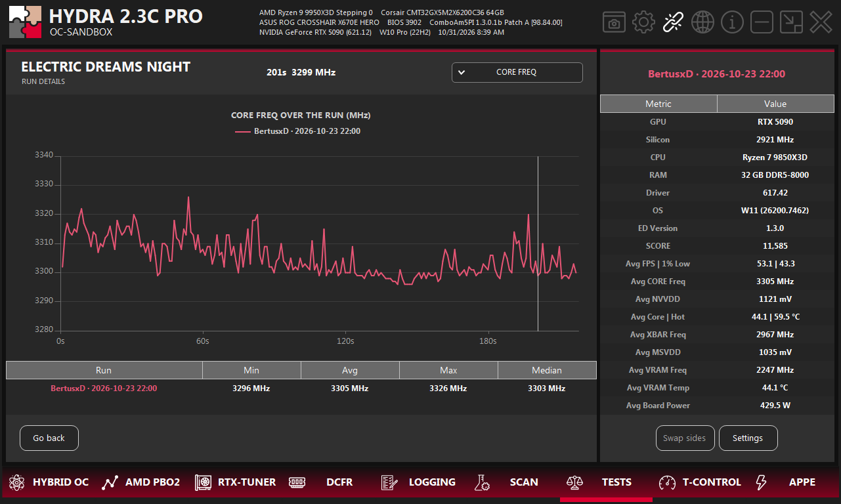Click the AMD PBO2 curve icon
This screenshot has width=841, height=504.
(110, 483)
